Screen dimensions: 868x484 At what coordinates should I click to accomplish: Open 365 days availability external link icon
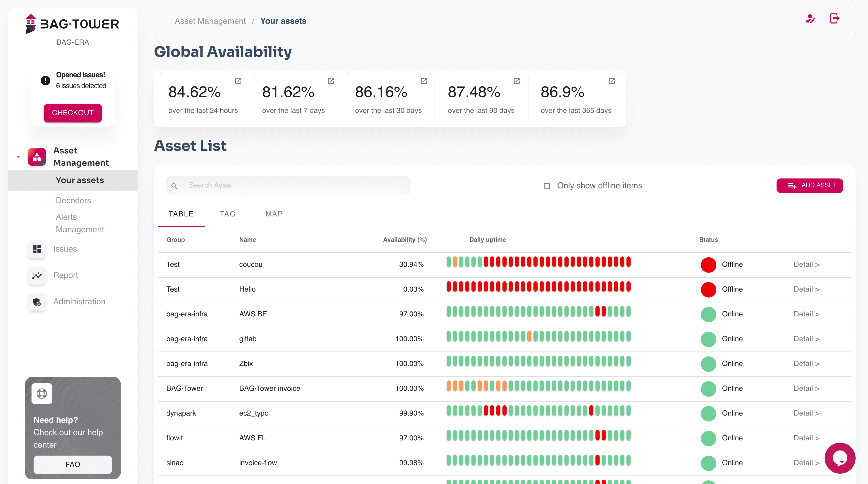pyautogui.click(x=611, y=81)
